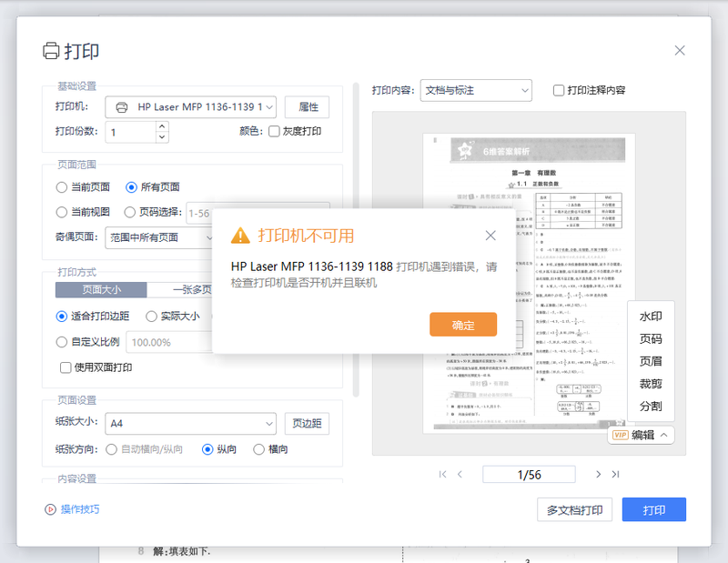Collapse the VIP edit (编辑) menu
Screen dimensions: 728x563
(x=641, y=435)
